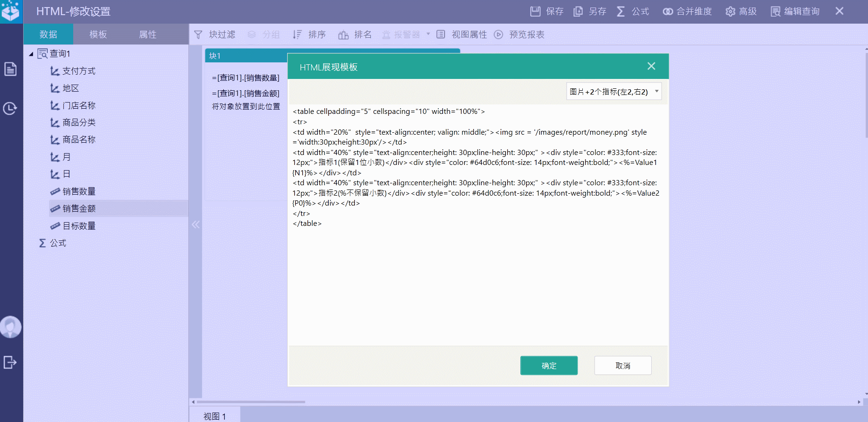Click the =[查询1].[销售金额] item
The image size is (868, 422).
point(246,93)
